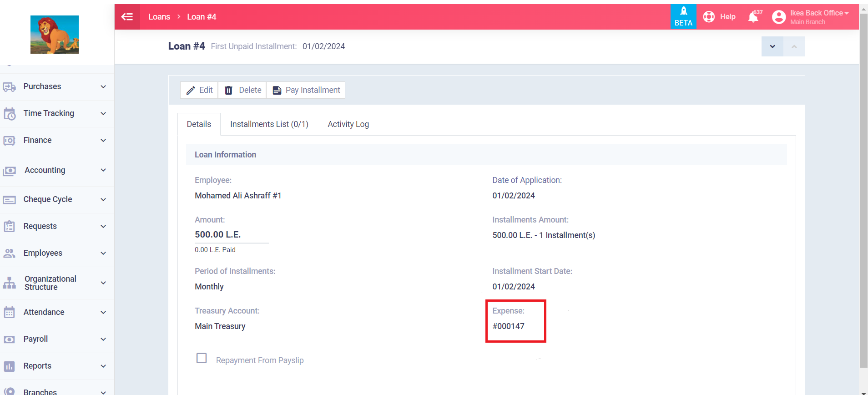868x395 pixels.
Task: Open the notifications bell
Action: pos(753,17)
